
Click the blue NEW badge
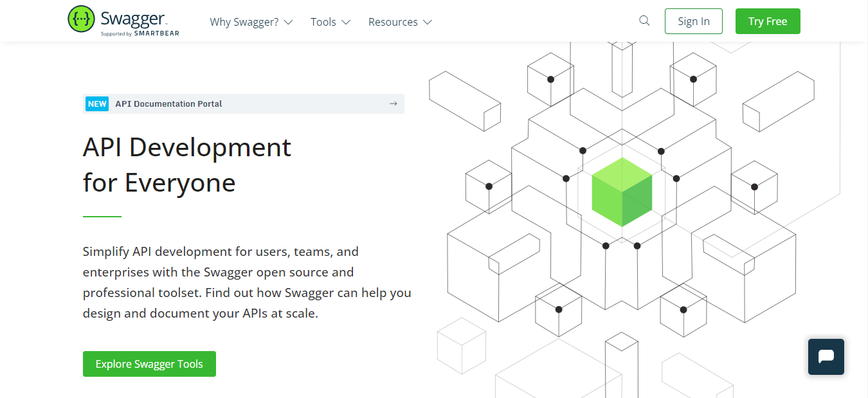(96, 104)
